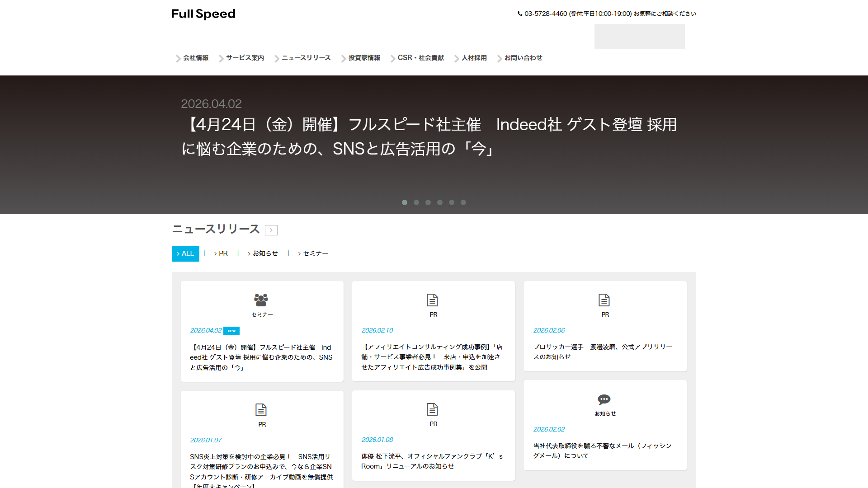Click the seminar group icon on first card

[x=261, y=300]
